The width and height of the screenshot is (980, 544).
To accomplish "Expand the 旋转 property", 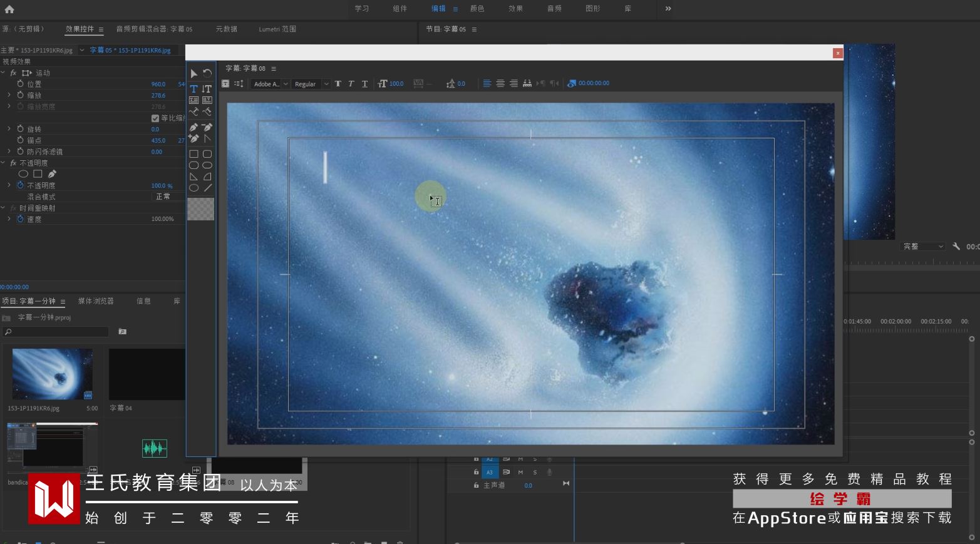I will [x=9, y=129].
